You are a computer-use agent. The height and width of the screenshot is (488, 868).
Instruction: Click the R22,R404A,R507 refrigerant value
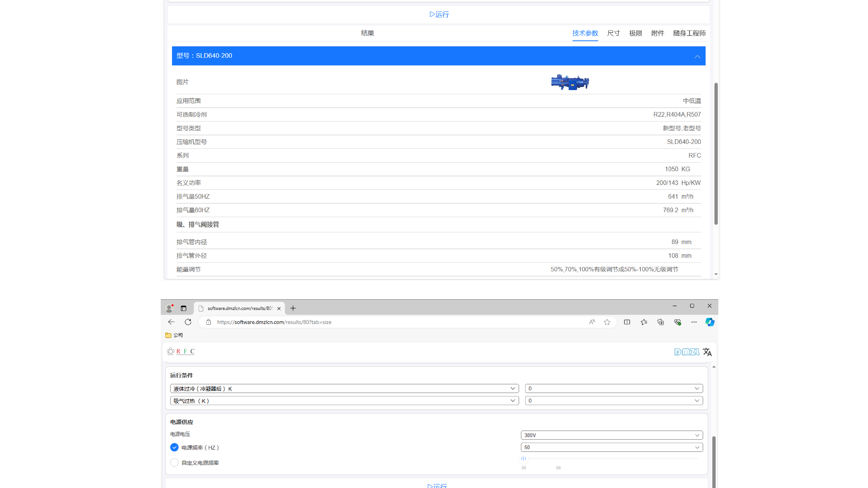[x=677, y=114]
